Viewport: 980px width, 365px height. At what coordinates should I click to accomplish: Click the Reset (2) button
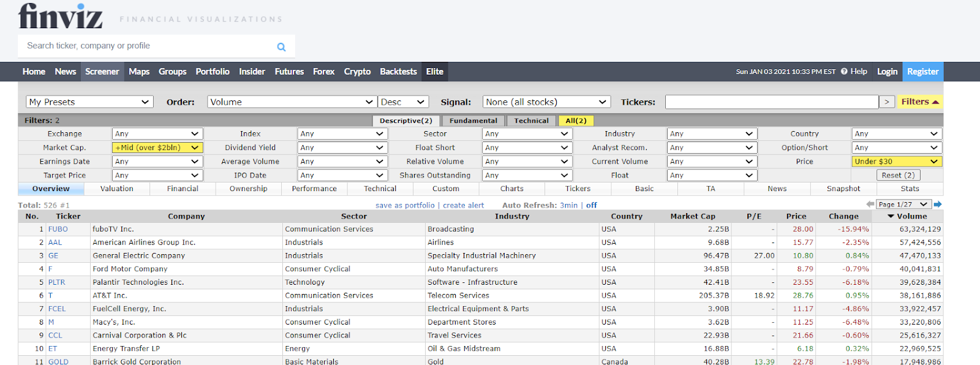tap(898, 175)
